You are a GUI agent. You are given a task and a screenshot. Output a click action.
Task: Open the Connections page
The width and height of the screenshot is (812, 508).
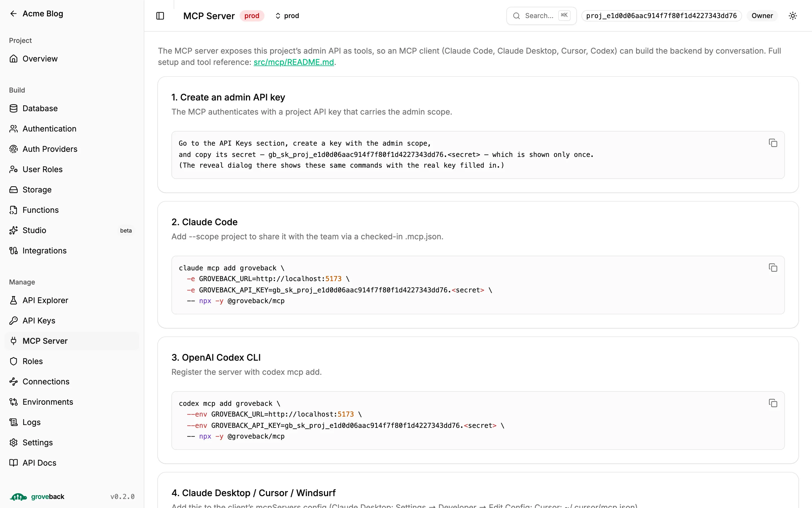point(72,382)
